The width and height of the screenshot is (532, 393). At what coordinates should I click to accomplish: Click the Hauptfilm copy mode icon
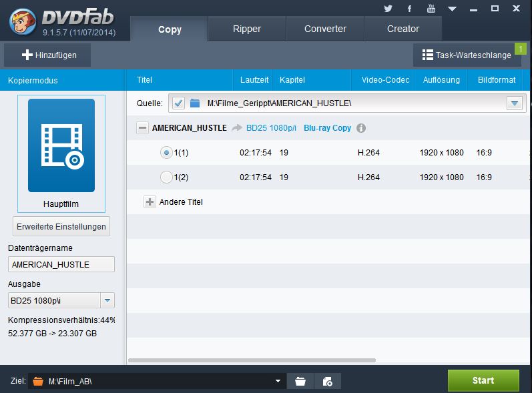(61, 145)
